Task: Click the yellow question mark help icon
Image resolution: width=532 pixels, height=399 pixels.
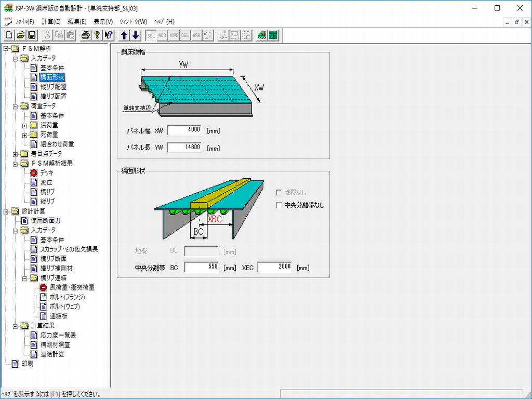Action: pos(97,35)
